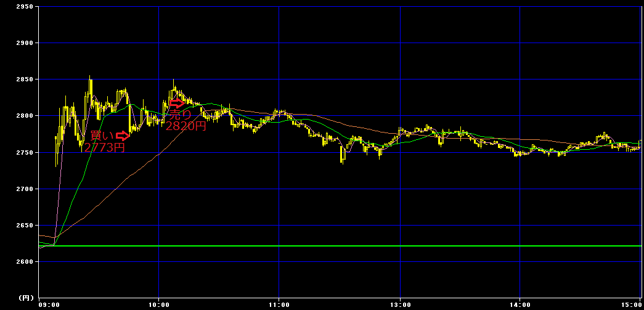
Task: Click the 売り sell annotation text
Action: [x=181, y=115]
